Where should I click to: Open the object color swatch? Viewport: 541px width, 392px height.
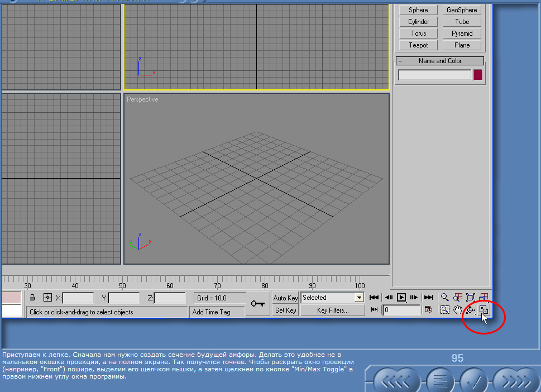coord(478,75)
